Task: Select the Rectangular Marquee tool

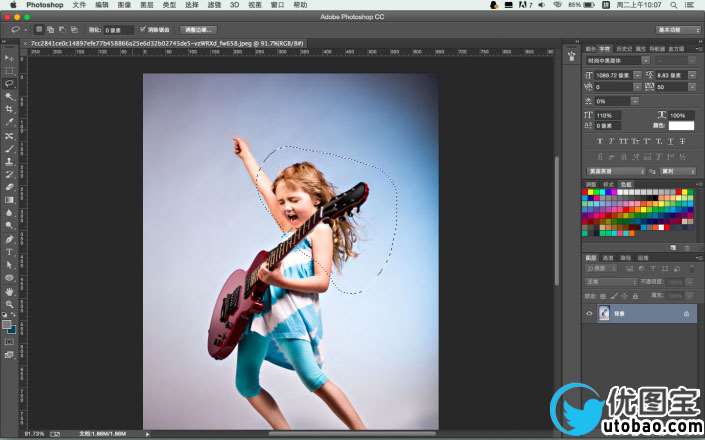Action: click(9, 71)
